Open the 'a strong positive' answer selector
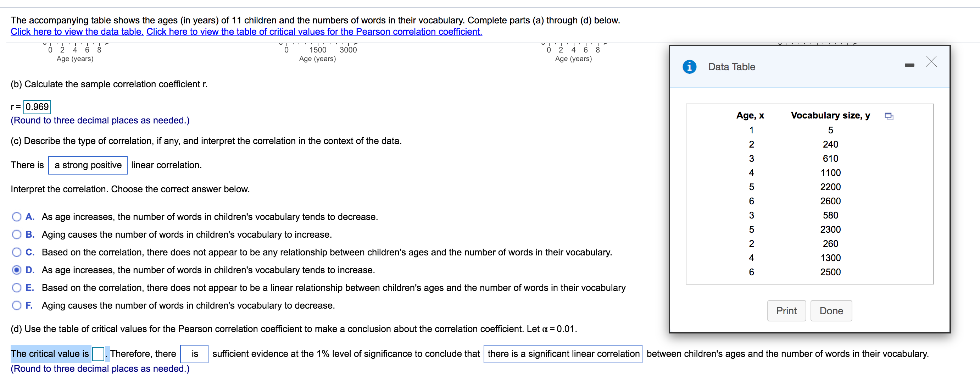This screenshot has width=980, height=381. point(88,165)
